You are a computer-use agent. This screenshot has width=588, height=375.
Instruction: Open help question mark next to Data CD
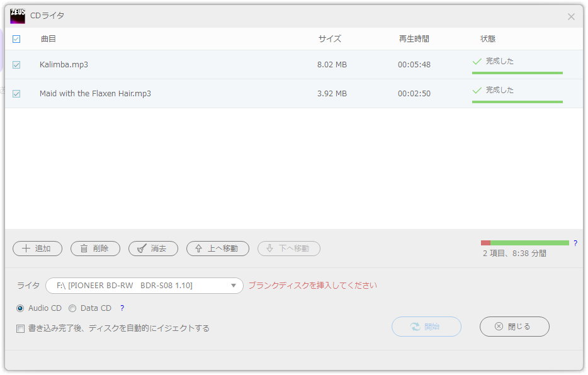click(122, 308)
